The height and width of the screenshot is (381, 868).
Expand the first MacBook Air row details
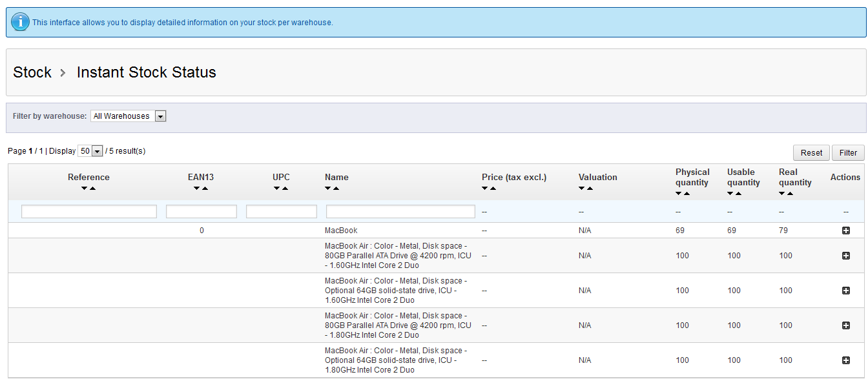tap(846, 256)
